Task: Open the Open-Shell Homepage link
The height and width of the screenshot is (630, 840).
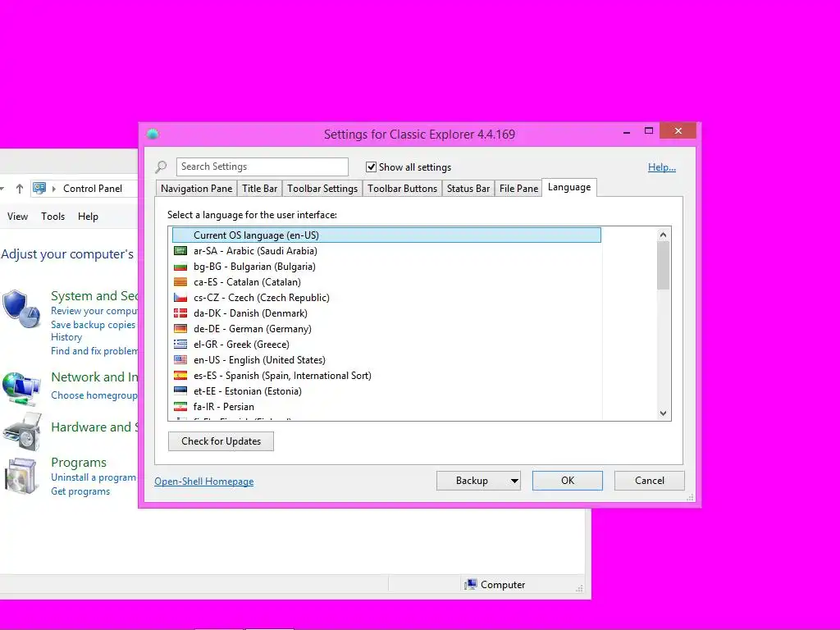Action: 204,481
